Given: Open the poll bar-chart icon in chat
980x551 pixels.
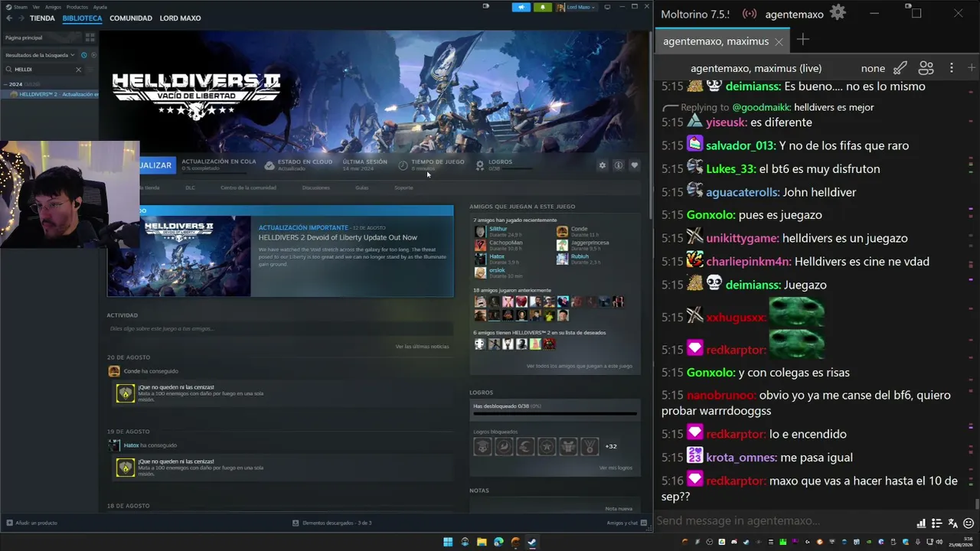Looking at the screenshot, I should pos(921,523).
